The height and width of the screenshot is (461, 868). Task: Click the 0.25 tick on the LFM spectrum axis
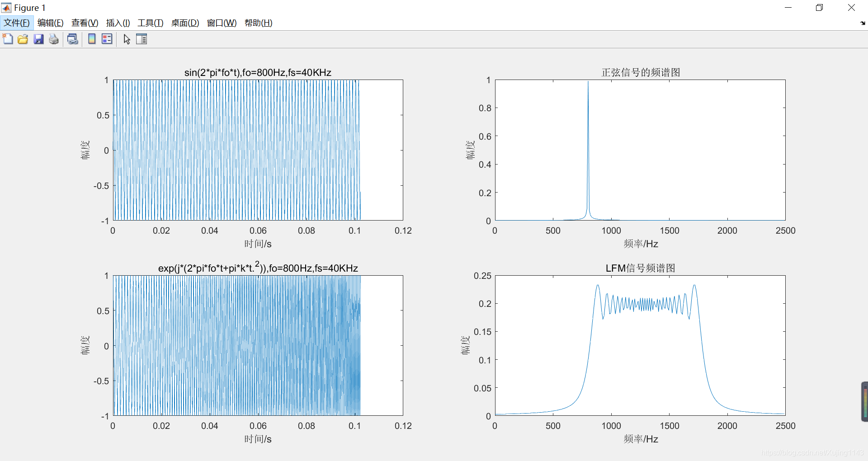[482, 276]
